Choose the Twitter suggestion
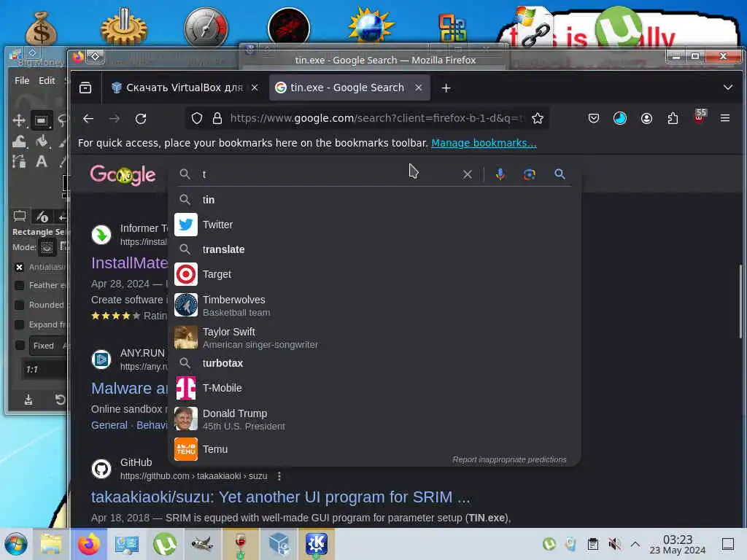The image size is (747, 560). click(374, 225)
